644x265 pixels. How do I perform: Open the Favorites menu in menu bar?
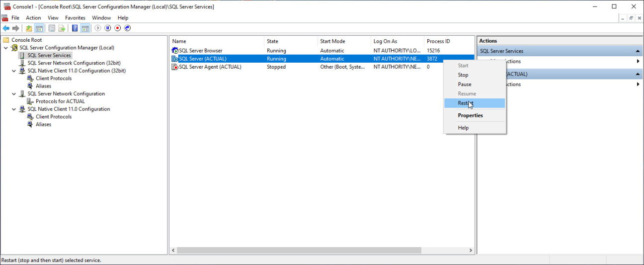[x=75, y=18]
